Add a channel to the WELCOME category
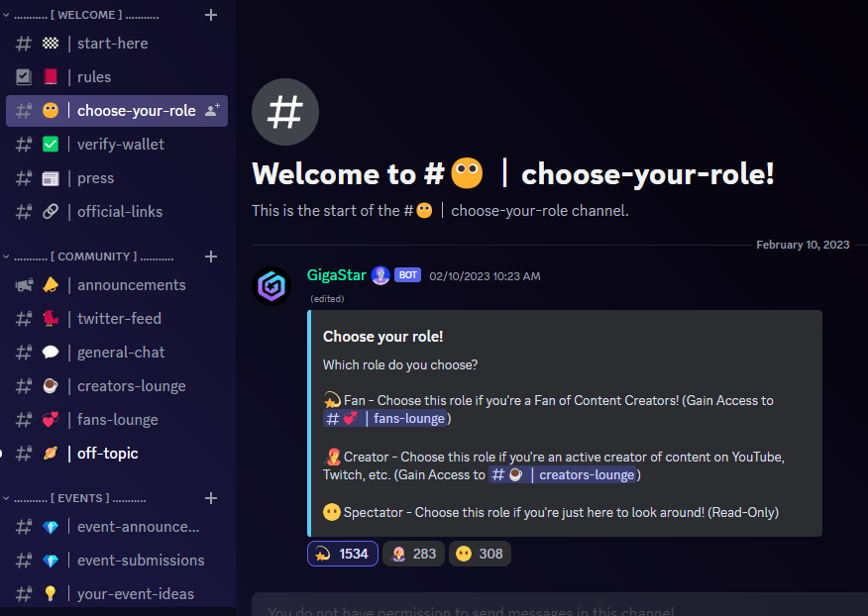The width and height of the screenshot is (868, 616). (211, 15)
